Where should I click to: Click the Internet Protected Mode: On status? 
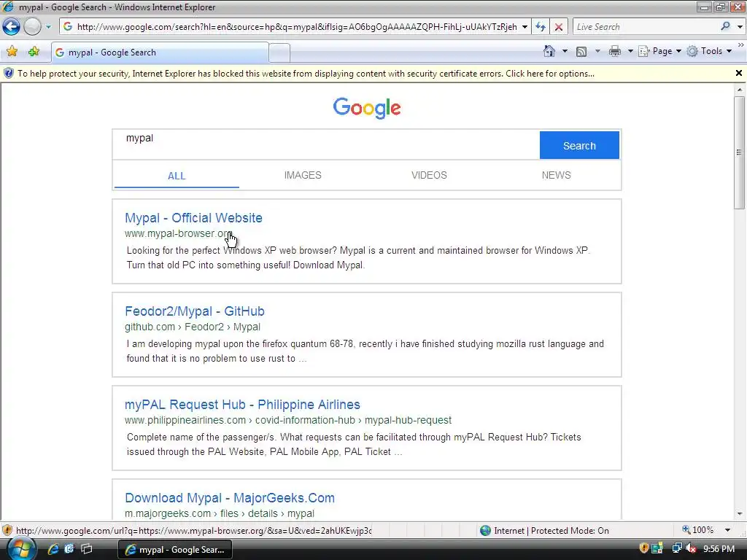tap(551, 531)
